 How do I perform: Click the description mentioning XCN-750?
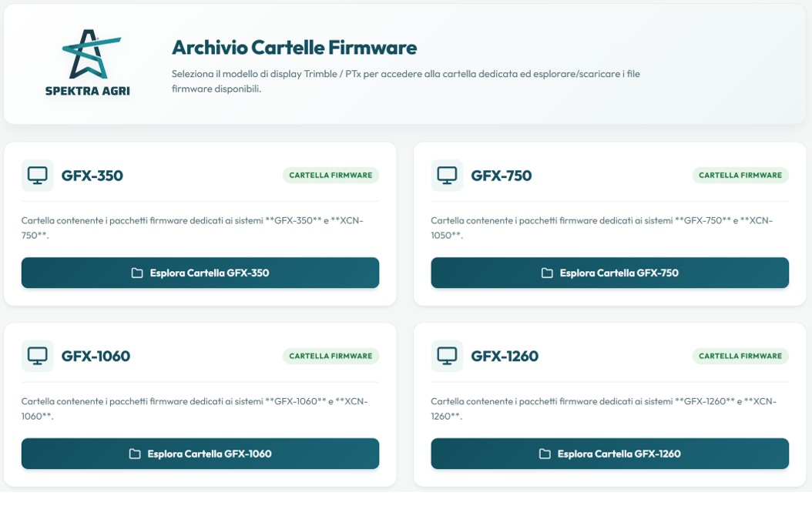pyautogui.click(x=192, y=228)
